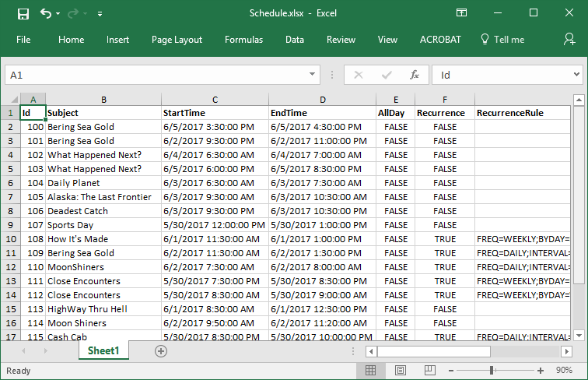Click the Save icon in title bar
588x380 pixels.
click(x=23, y=13)
